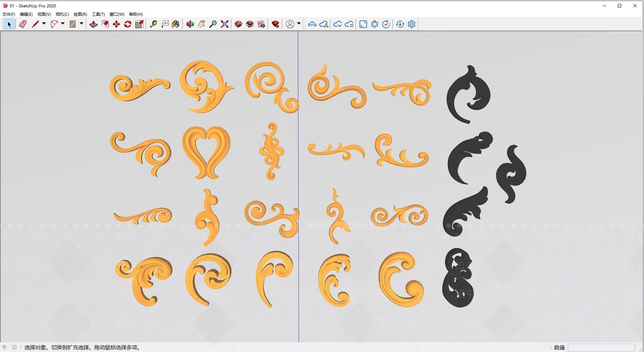The height and width of the screenshot is (352, 644).
Task: Click the cloud checkmark toolbar icon
Action: coord(337,24)
